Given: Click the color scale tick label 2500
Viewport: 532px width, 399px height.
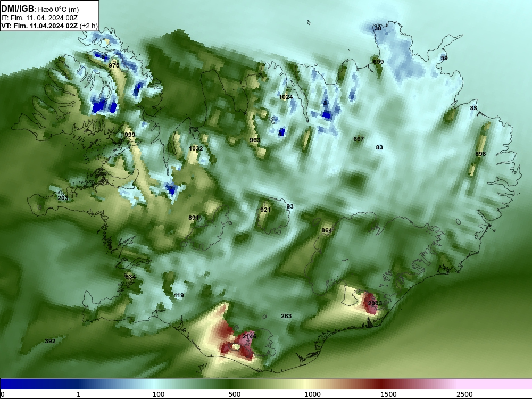Looking at the screenshot, I should point(464,394).
